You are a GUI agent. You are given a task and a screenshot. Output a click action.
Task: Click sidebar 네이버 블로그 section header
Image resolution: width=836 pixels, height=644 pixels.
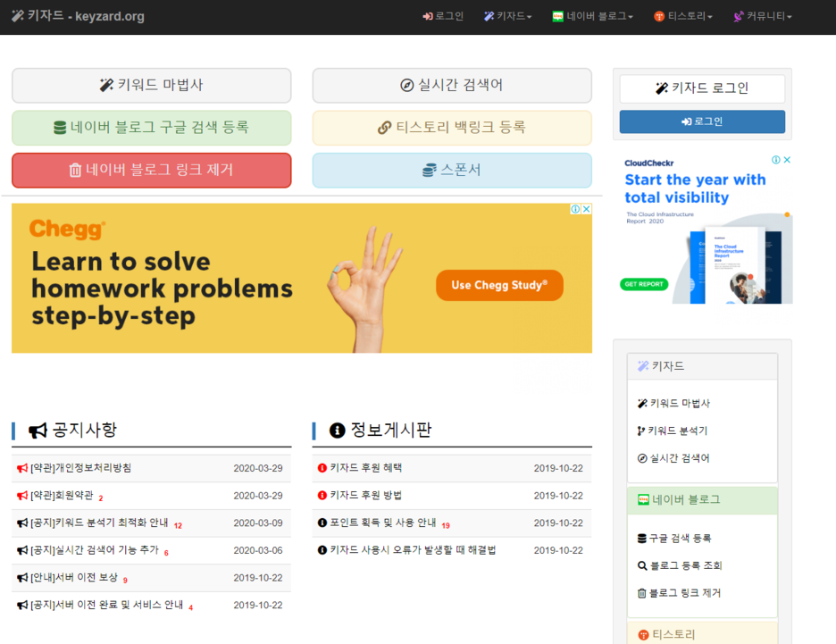point(702,500)
